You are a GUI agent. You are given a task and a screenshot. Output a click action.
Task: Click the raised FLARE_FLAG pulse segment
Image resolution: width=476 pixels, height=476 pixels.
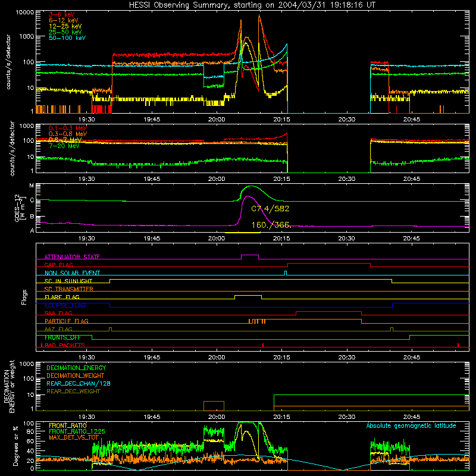point(248,295)
